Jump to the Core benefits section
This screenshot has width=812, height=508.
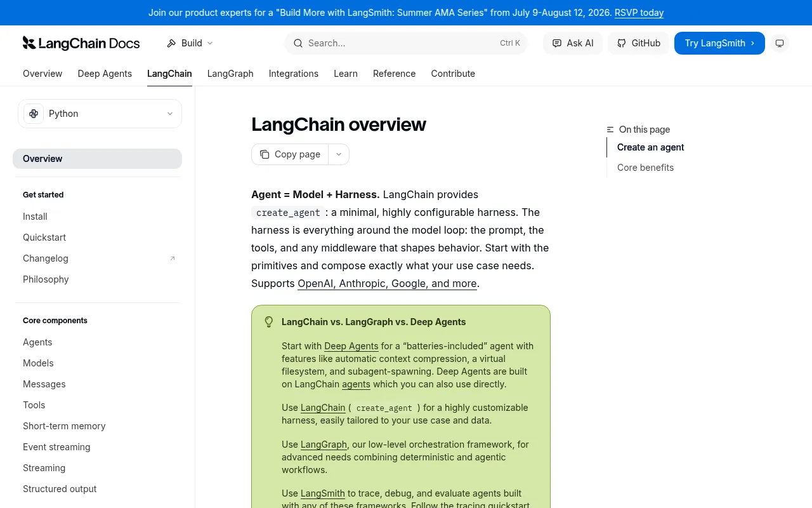tap(645, 168)
